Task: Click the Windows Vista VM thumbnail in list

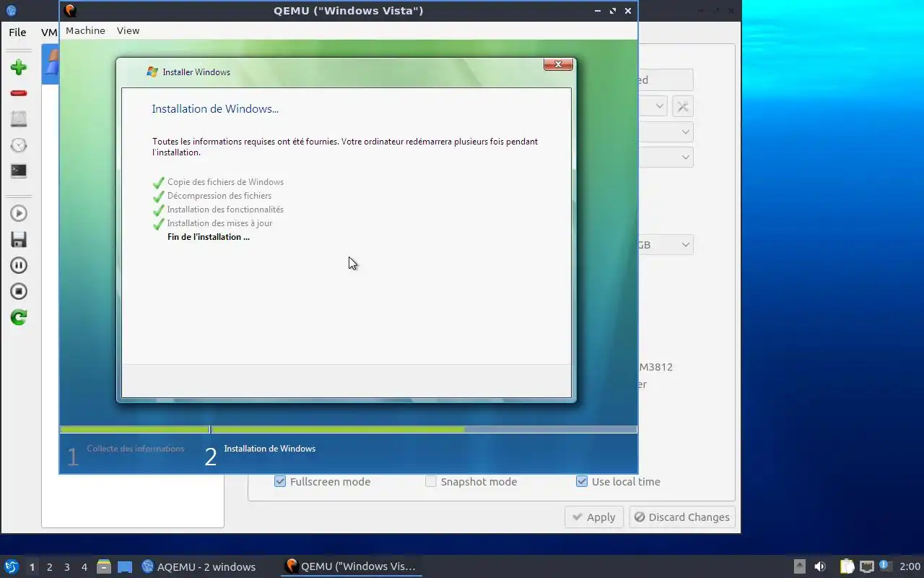Action: point(50,64)
